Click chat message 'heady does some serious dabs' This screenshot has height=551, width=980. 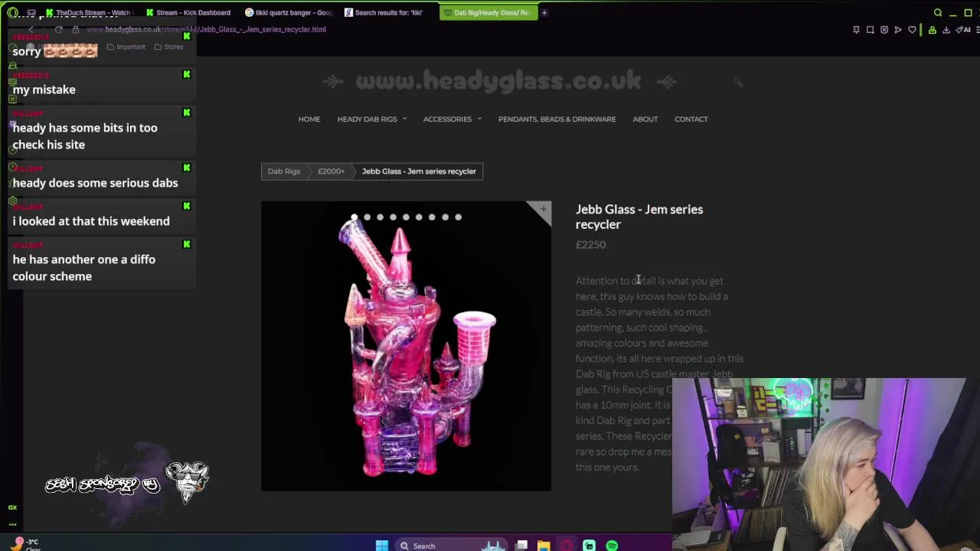pyautogui.click(x=95, y=183)
